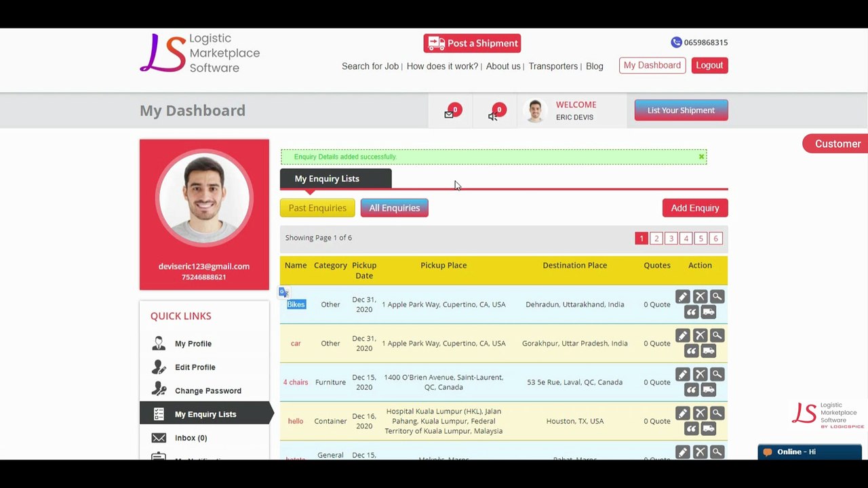View 4 chairs enquiry magnifier icon
Screen dimensions: 868x488
717,375
